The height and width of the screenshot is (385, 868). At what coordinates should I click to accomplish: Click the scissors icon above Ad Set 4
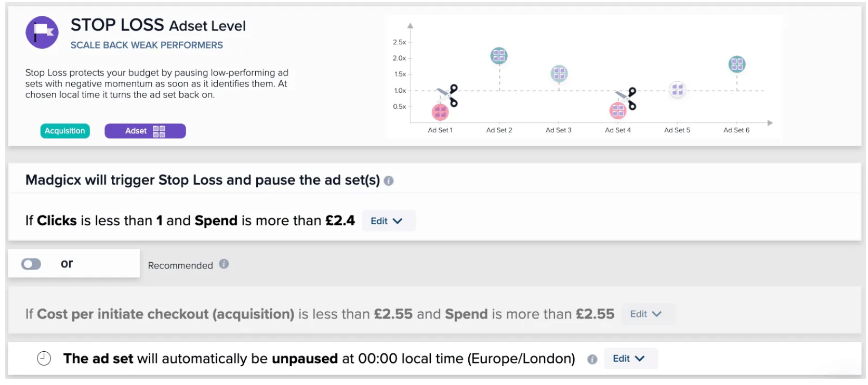627,98
